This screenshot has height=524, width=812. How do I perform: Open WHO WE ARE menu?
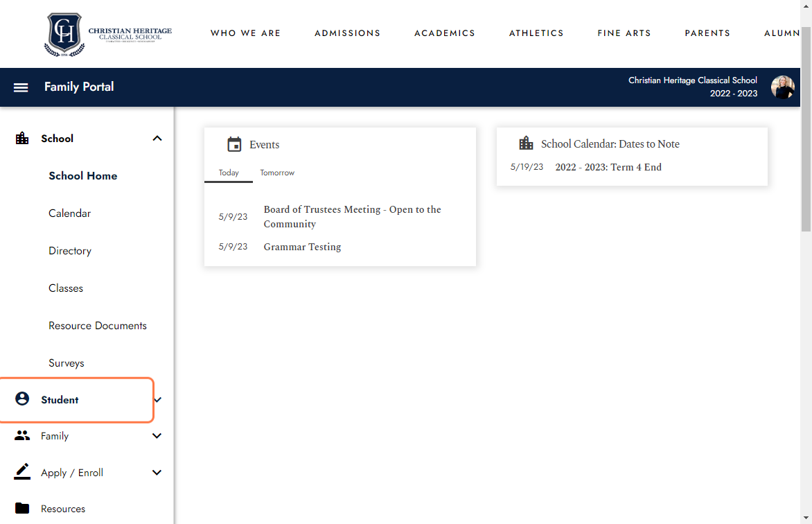coord(245,33)
